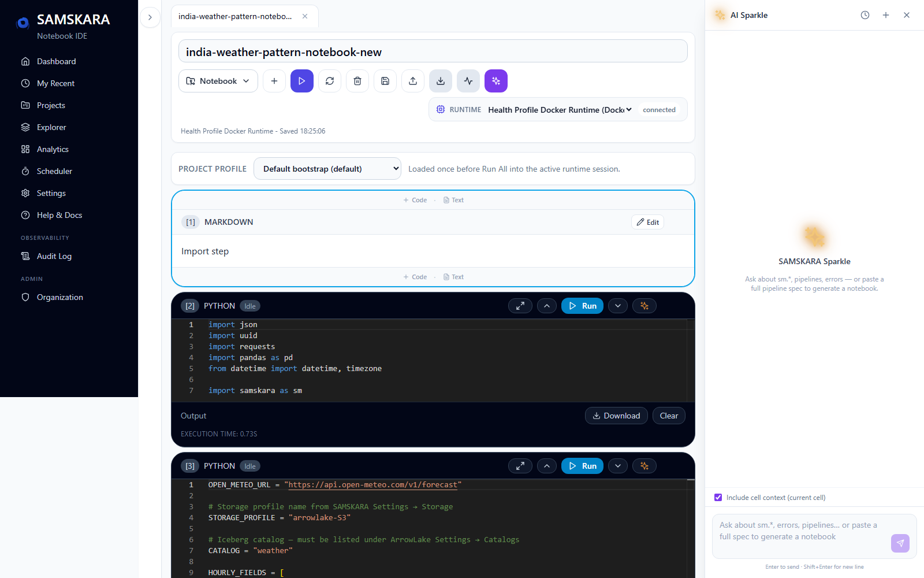The height and width of the screenshot is (578, 924).
Task: Open the Notebook type dropdown
Action: coord(218,81)
